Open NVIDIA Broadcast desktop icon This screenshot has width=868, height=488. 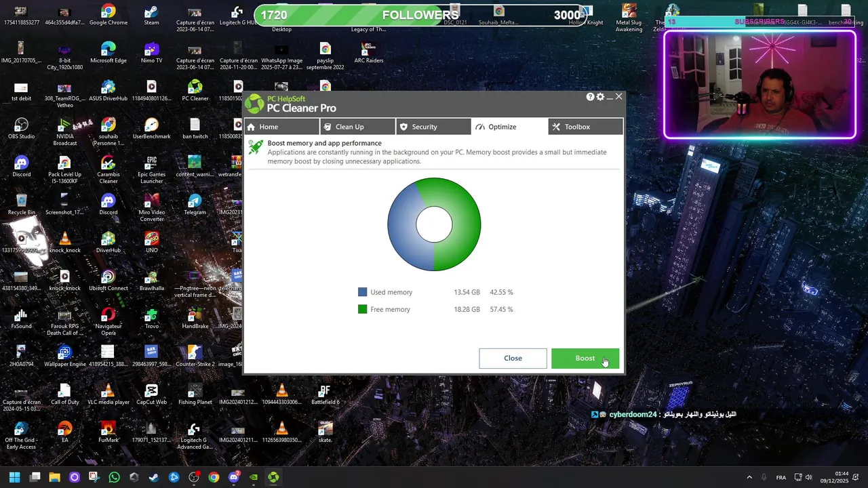[x=64, y=133]
